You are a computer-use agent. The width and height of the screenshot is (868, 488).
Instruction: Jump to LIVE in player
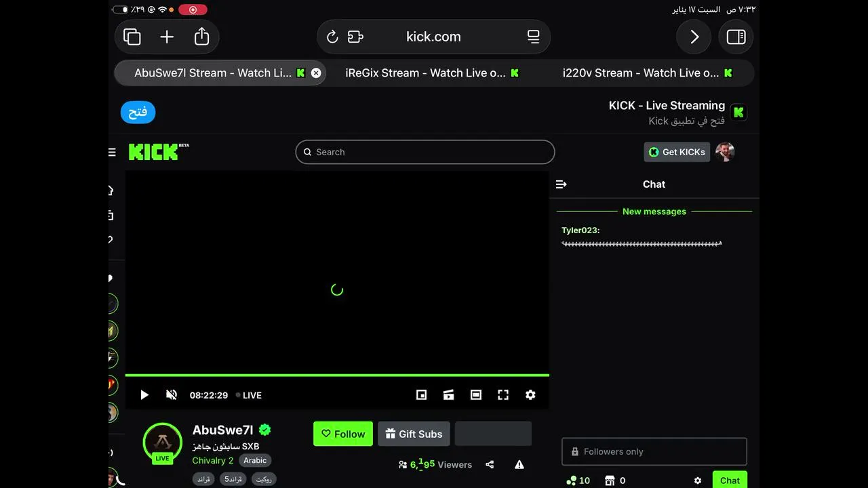click(x=249, y=395)
